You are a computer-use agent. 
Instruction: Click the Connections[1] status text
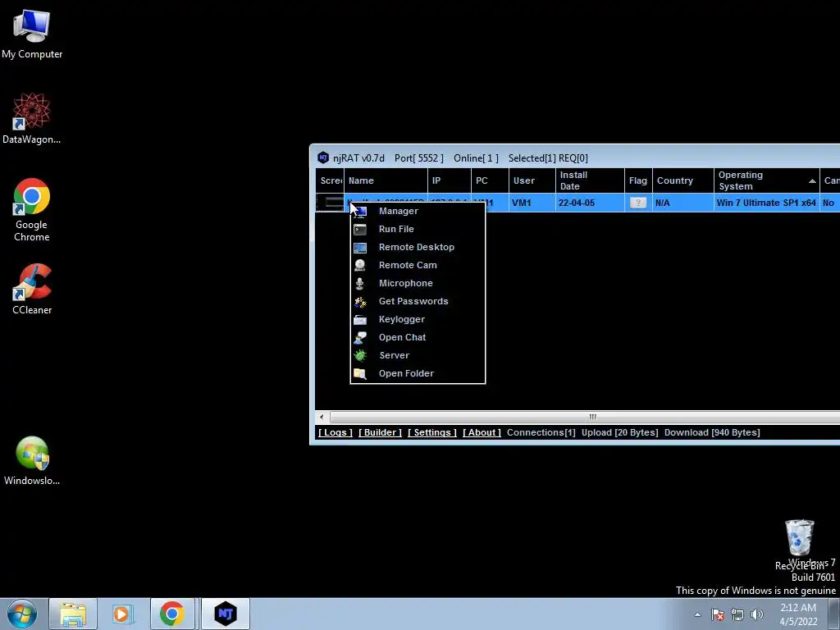541,432
